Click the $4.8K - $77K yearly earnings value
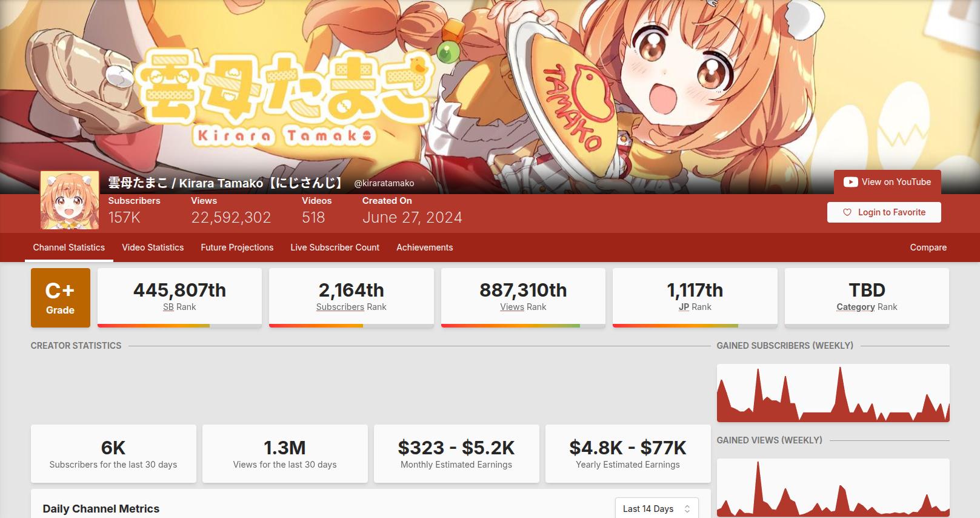Screen dimensions: 980x518 (x=628, y=448)
